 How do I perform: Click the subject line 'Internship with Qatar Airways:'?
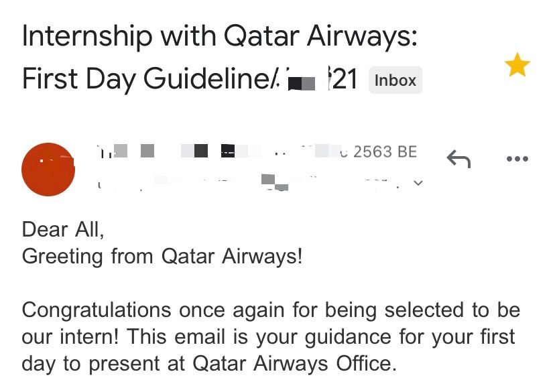(x=220, y=36)
